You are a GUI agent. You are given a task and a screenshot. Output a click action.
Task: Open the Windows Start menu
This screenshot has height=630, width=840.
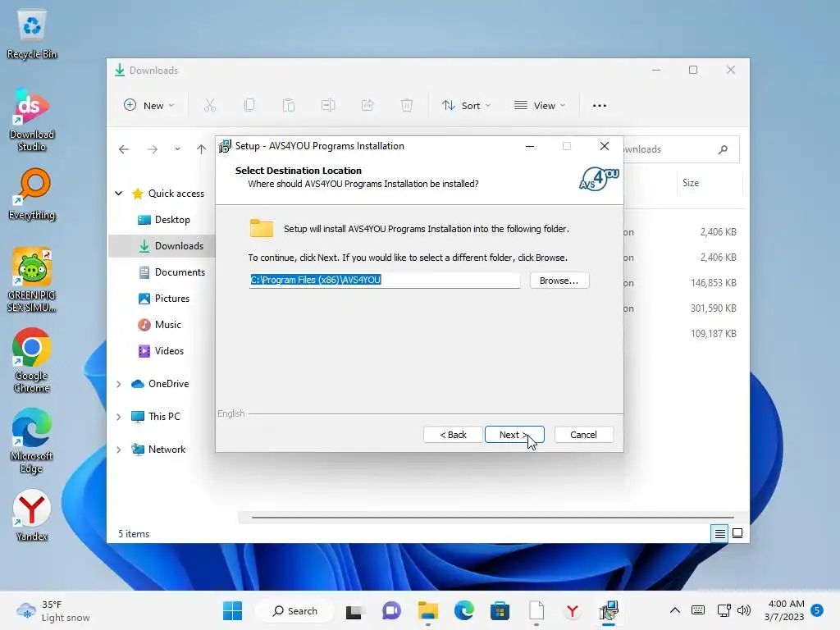[232, 610]
